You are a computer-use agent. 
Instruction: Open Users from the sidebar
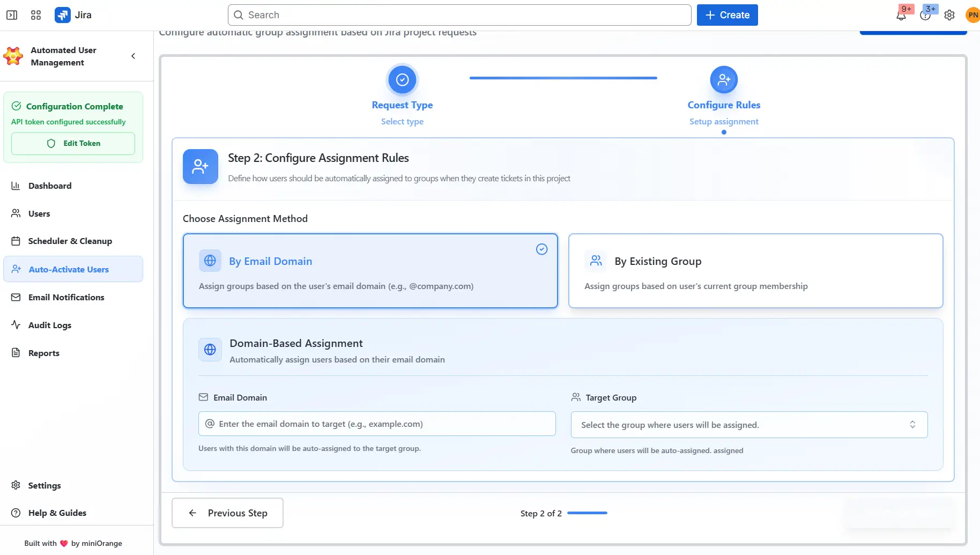(73, 213)
